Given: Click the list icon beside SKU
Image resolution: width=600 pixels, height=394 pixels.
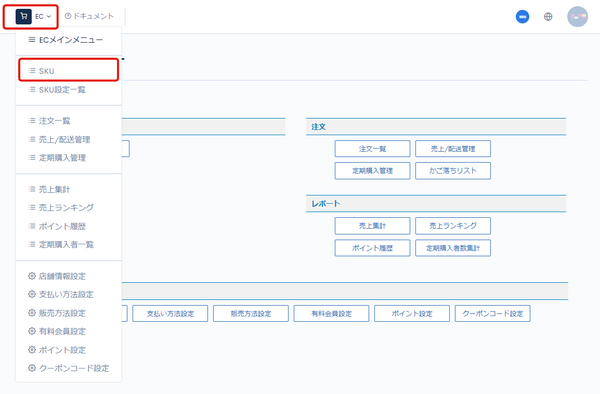Looking at the screenshot, I should 32,71.
